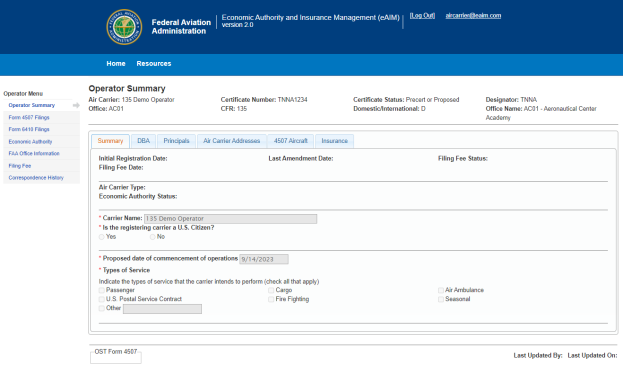623x366 pixels.
Task: Click the Office AC01 text
Action: [106, 108]
